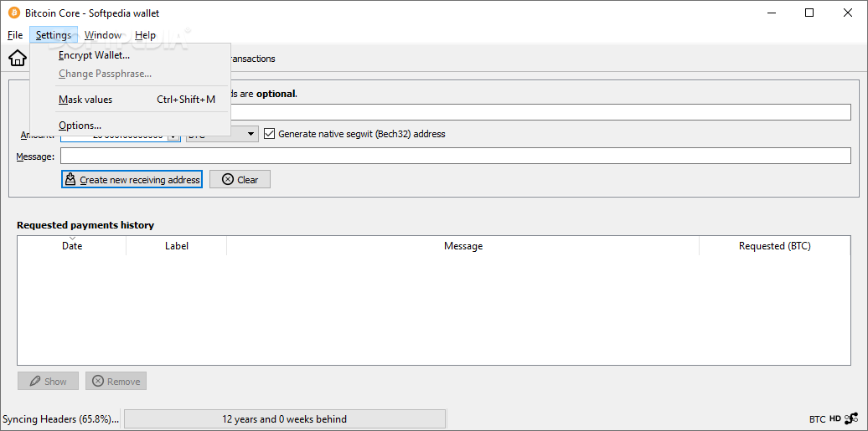The height and width of the screenshot is (431, 868).
Task: Click the Transactions tab in toolbar
Action: point(252,58)
